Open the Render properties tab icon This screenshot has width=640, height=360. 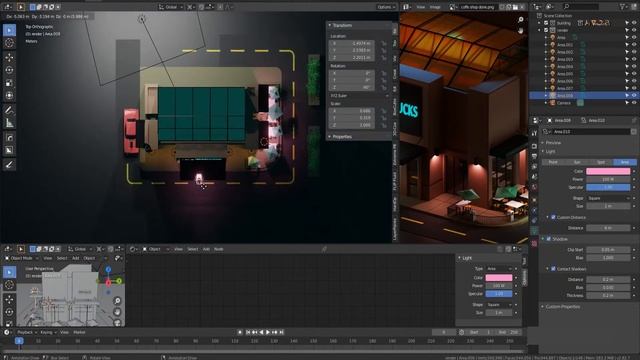(534, 146)
